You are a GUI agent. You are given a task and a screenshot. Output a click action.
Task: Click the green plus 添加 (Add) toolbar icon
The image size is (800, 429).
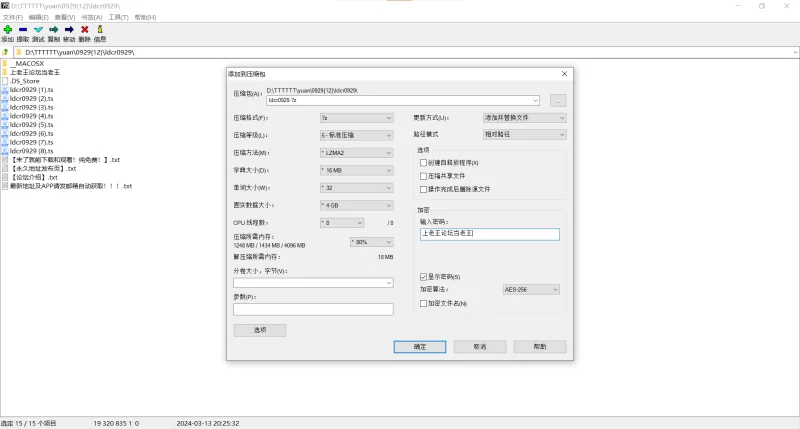(7, 30)
